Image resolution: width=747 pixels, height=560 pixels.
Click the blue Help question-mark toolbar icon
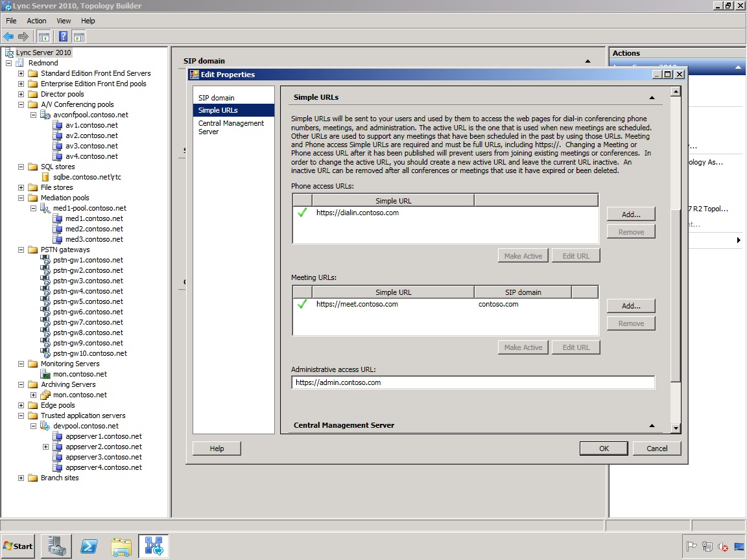[x=63, y=36]
